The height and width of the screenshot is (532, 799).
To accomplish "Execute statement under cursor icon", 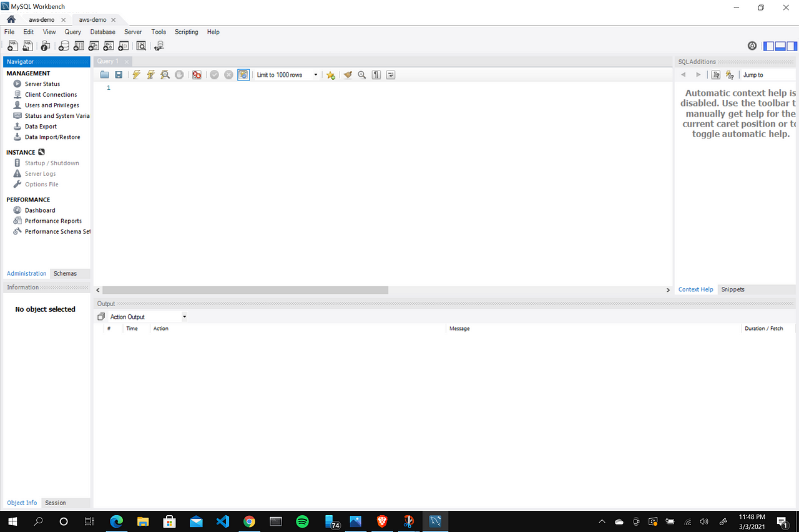I will (150, 75).
